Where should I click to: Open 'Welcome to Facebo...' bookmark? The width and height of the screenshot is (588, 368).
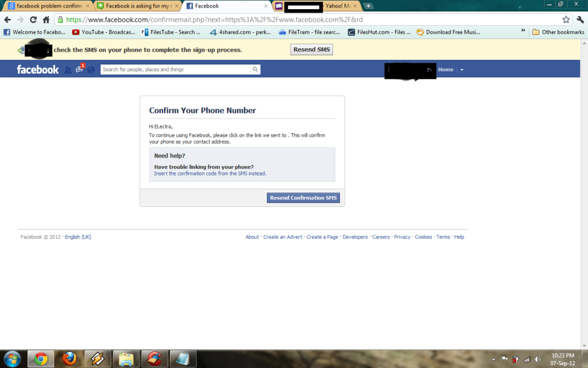(x=34, y=32)
